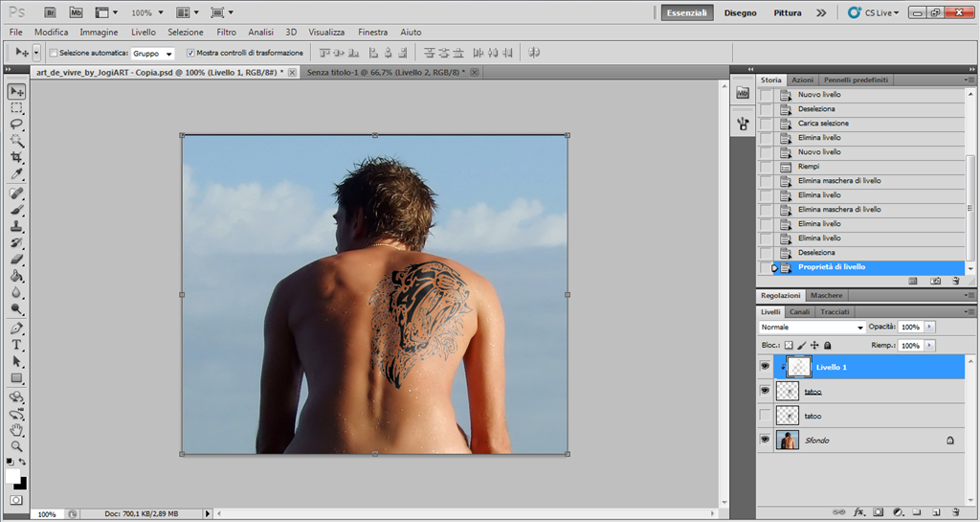Select the Hand tool
The width and height of the screenshot is (980, 522).
click(17, 429)
